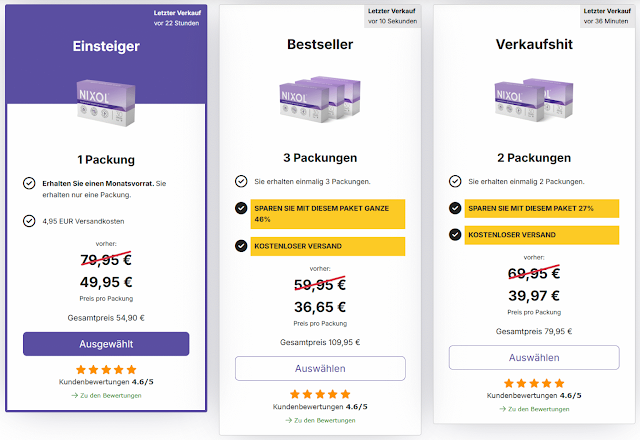Open 'Zu den Bewertungen' under the Einsteiger plan
Image resolution: width=640 pixels, height=440 pixels.
pos(107,395)
